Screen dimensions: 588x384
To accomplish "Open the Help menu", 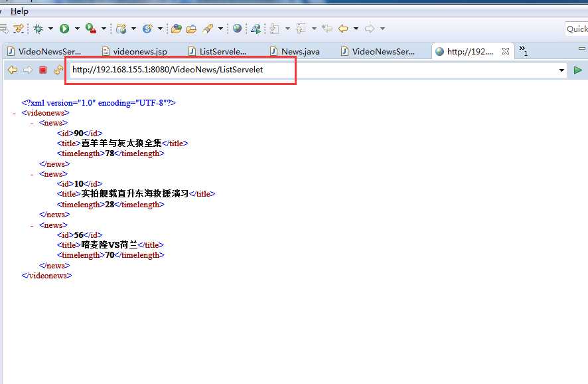I will click(x=19, y=11).
